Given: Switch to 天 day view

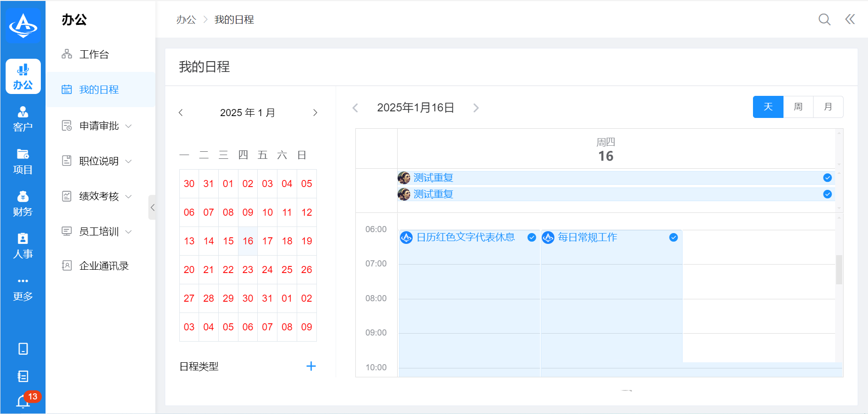Looking at the screenshot, I should click(768, 107).
